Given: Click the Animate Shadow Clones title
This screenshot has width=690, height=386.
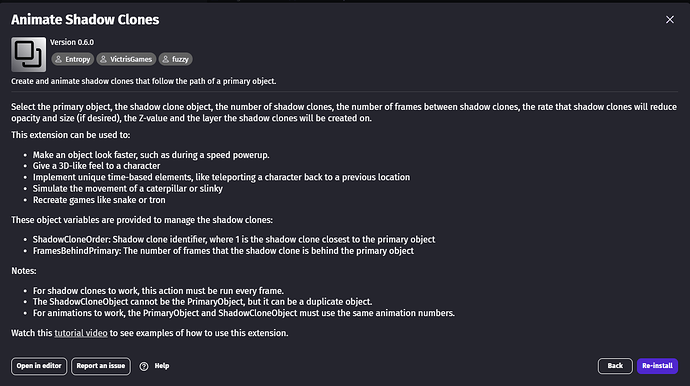Looking at the screenshot, I should coord(85,20).
